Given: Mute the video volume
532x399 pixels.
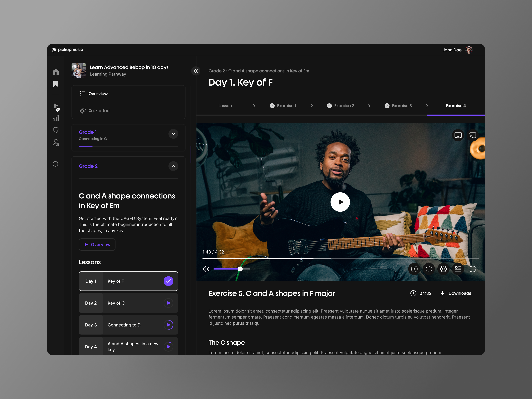Looking at the screenshot, I should [206, 269].
